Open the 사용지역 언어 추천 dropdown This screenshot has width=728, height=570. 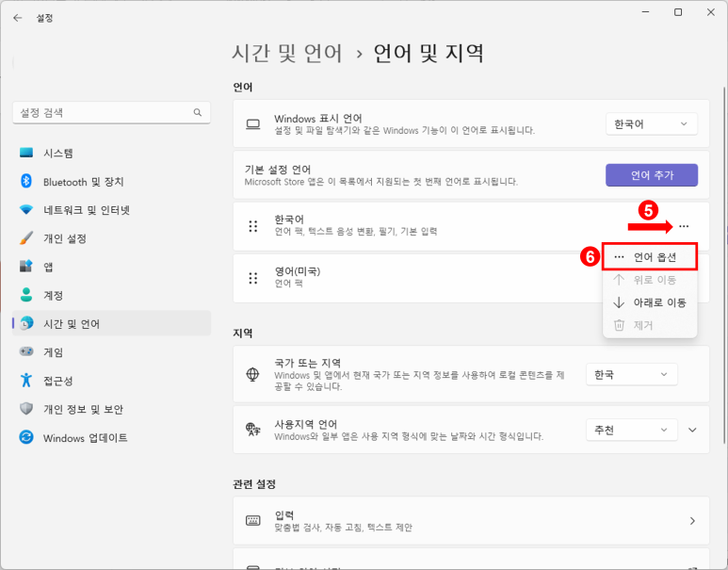631,431
